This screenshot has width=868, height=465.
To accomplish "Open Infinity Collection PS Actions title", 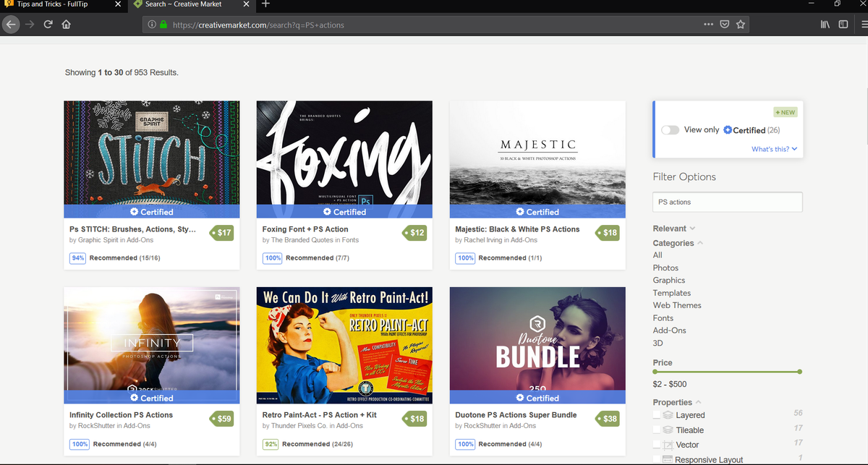I will (x=121, y=415).
